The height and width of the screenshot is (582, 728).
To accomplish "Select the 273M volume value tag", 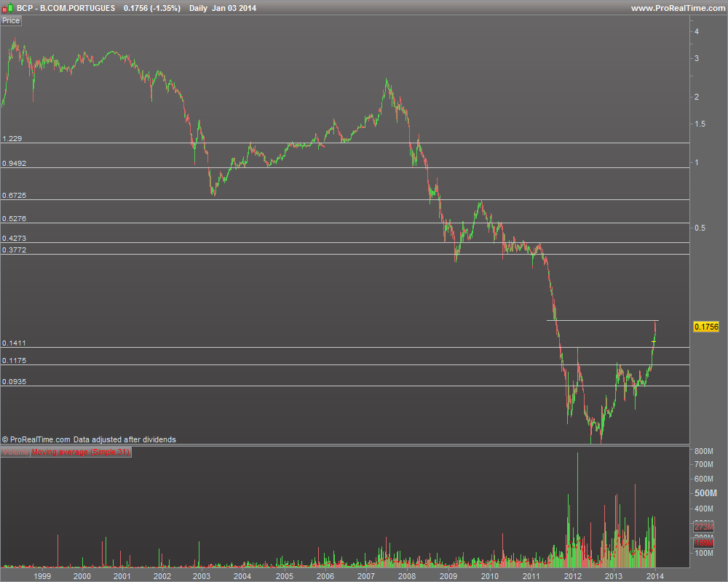I will coord(704,527).
